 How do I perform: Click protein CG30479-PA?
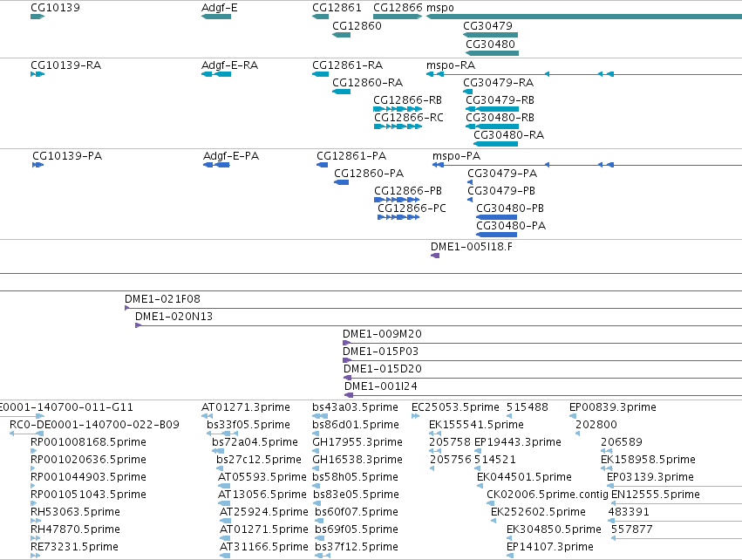[x=470, y=182]
